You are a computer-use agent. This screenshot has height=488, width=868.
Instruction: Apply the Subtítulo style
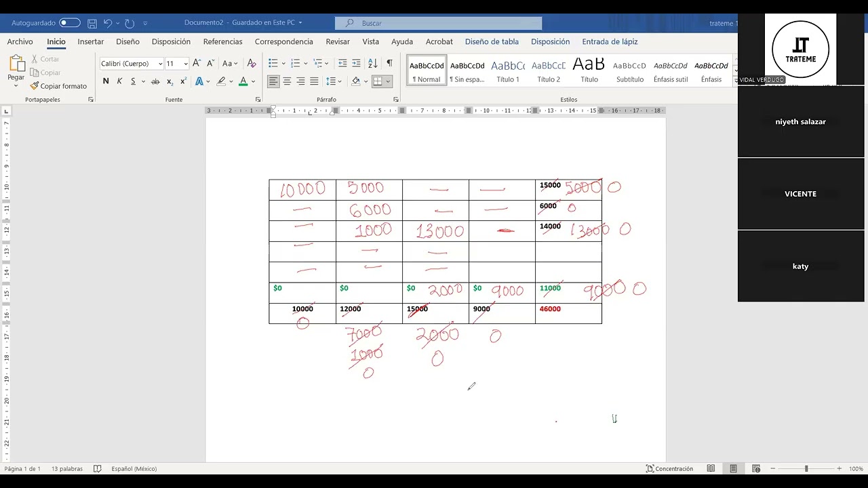(x=630, y=72)
